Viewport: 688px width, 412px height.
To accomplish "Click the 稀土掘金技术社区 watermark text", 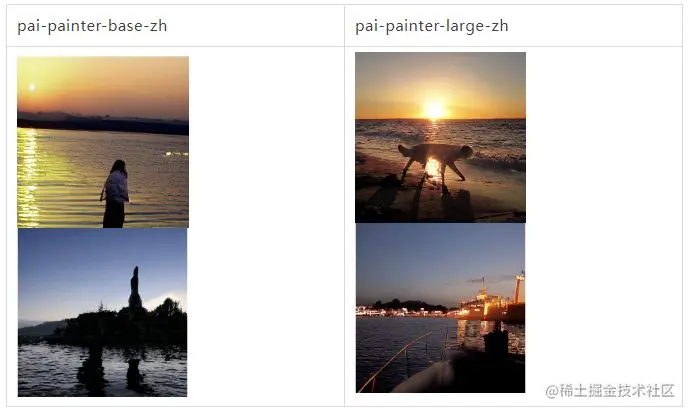I will [610, 391].
